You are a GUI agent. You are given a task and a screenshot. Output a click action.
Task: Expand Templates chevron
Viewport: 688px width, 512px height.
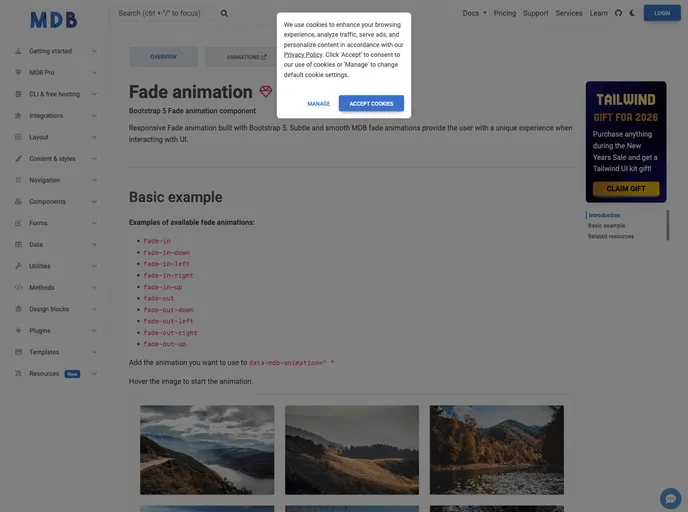[94, 352]
